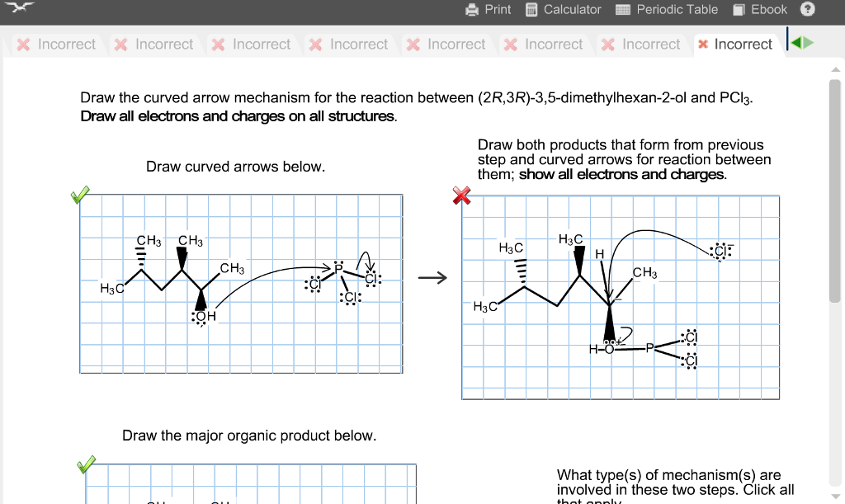Click the vertical scrollbar thumb
The height and width of the screenshot is (504, 845).
point(835,191)
